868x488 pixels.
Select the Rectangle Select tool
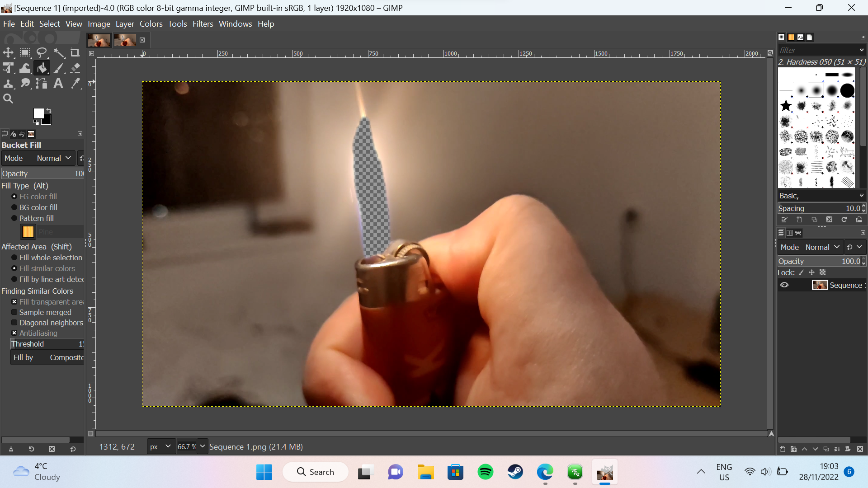25,53
